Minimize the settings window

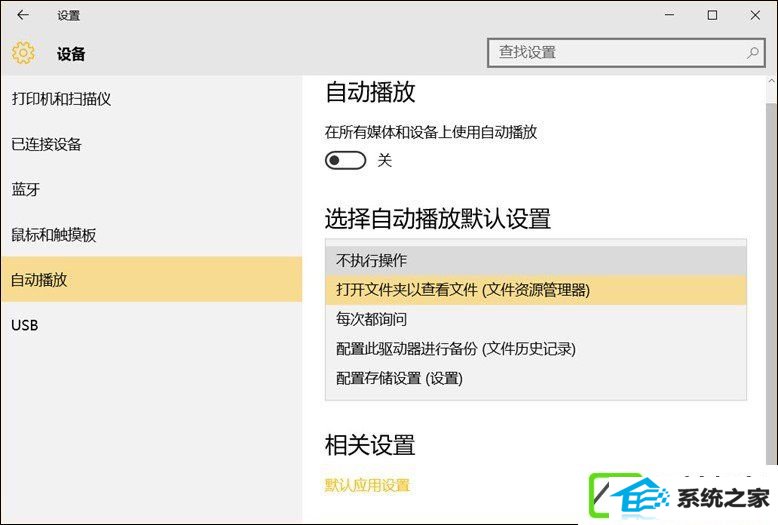(669, 15)
